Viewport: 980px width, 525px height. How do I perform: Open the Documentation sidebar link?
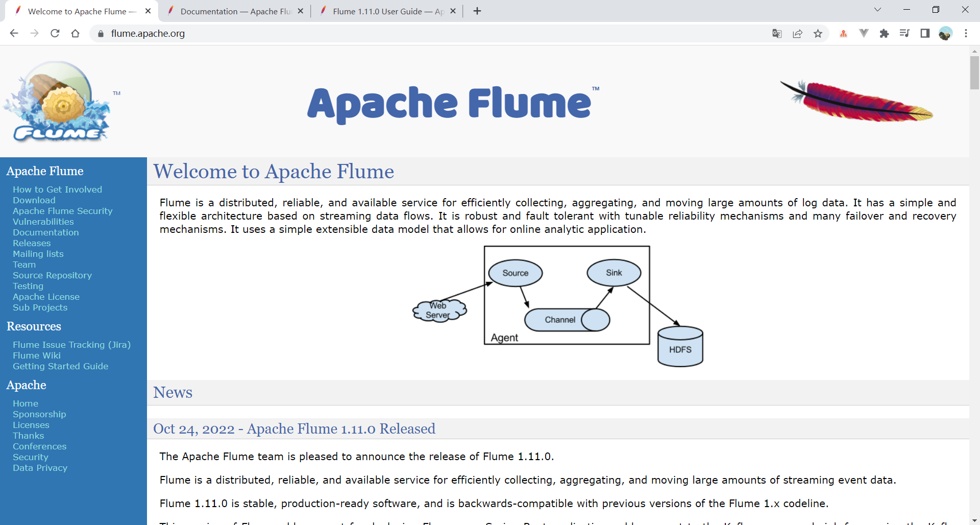point(45,232)
